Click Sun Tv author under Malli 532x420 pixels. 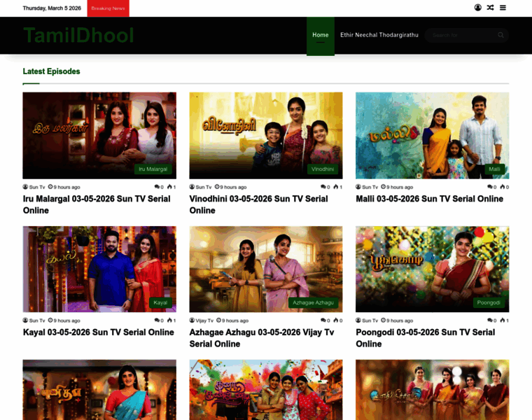pyautogui.click(x=367, y=187)
